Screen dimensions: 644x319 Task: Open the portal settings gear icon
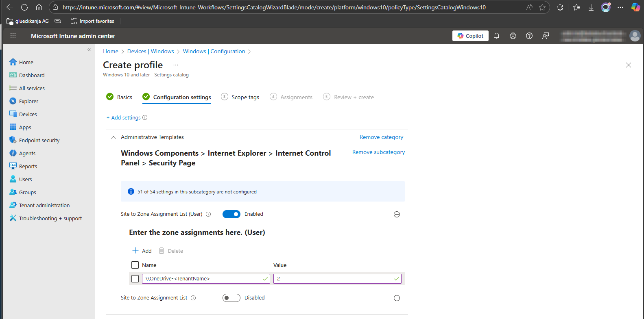[x=513, y=36]
